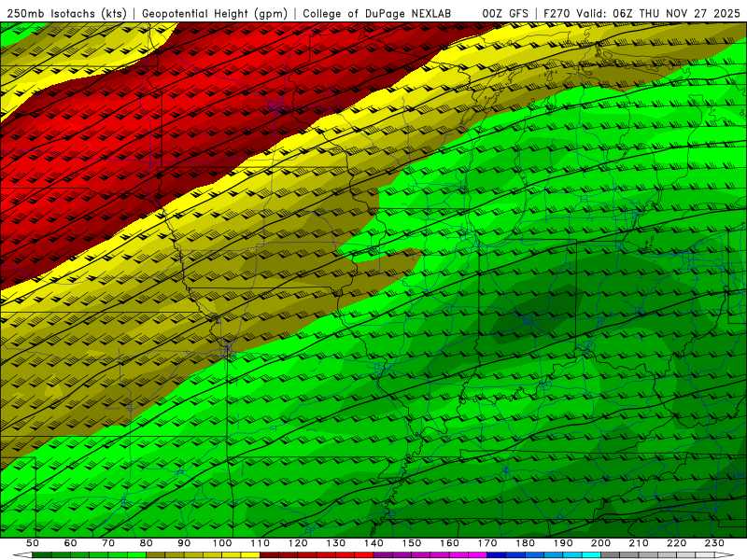Click the '130' legend label

[x=336, y=543]
